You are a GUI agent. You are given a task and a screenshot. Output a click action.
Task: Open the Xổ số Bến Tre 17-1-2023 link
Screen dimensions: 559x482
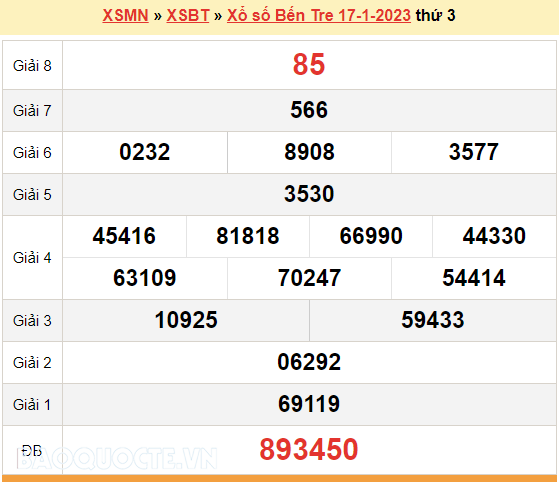click(319, 15)
